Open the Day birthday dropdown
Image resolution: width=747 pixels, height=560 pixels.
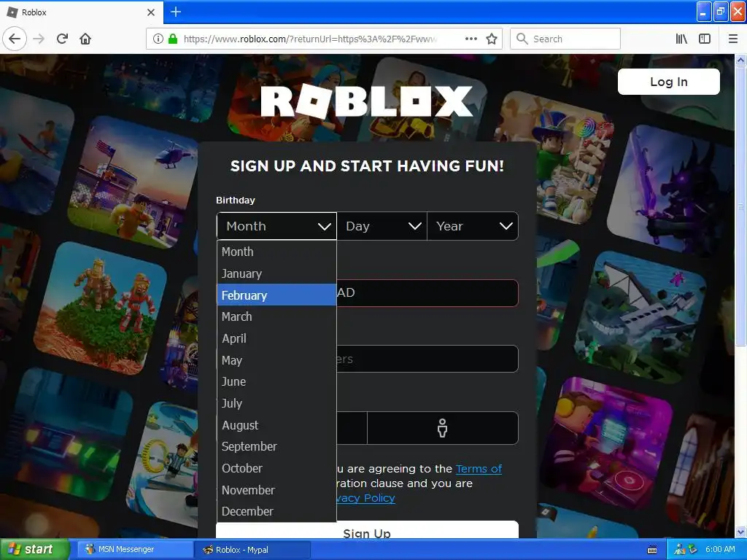tap(382, 226)
